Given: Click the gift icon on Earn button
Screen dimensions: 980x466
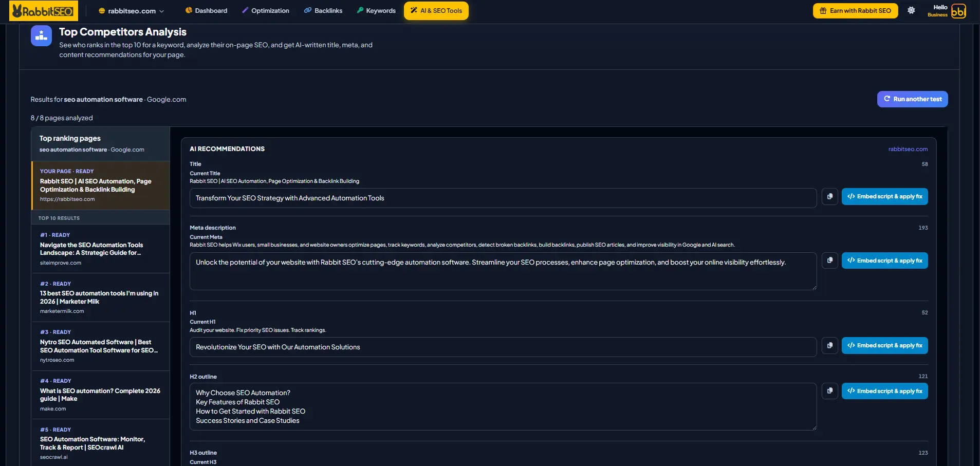Looking at the screenshot, I should pos(823,11).
